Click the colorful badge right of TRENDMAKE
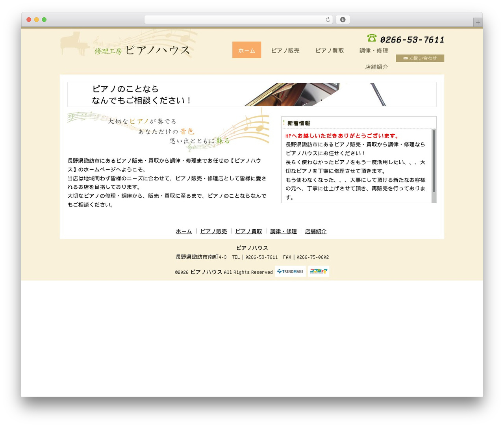This screenshot has width=504, height=427. coord(319,271)
